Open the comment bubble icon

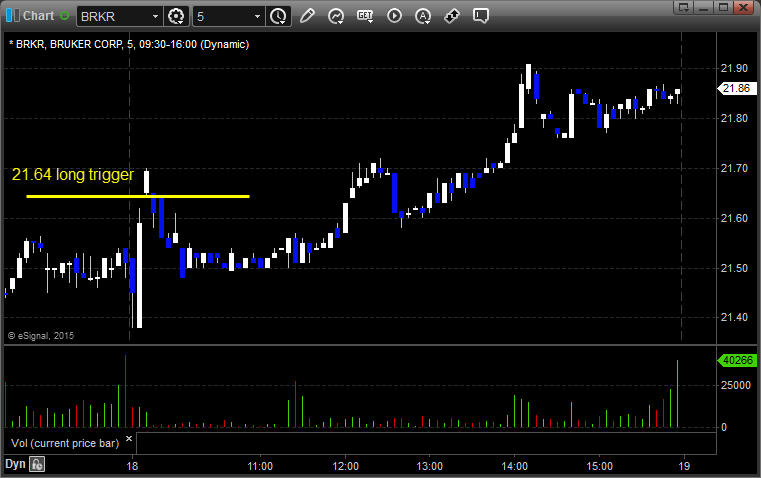(x=480, y=16)
